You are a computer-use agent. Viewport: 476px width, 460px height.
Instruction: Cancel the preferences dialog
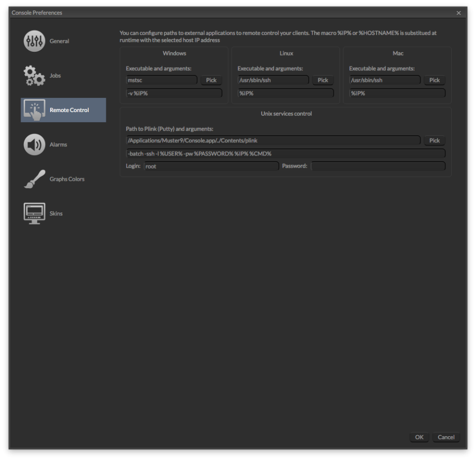446,437
